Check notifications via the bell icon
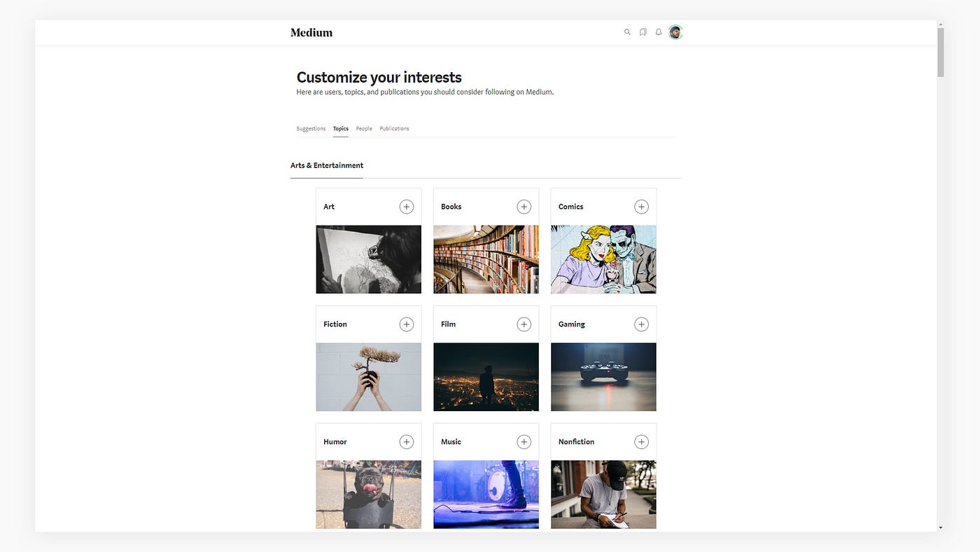980x552 pixels. [x=658, y=32]
